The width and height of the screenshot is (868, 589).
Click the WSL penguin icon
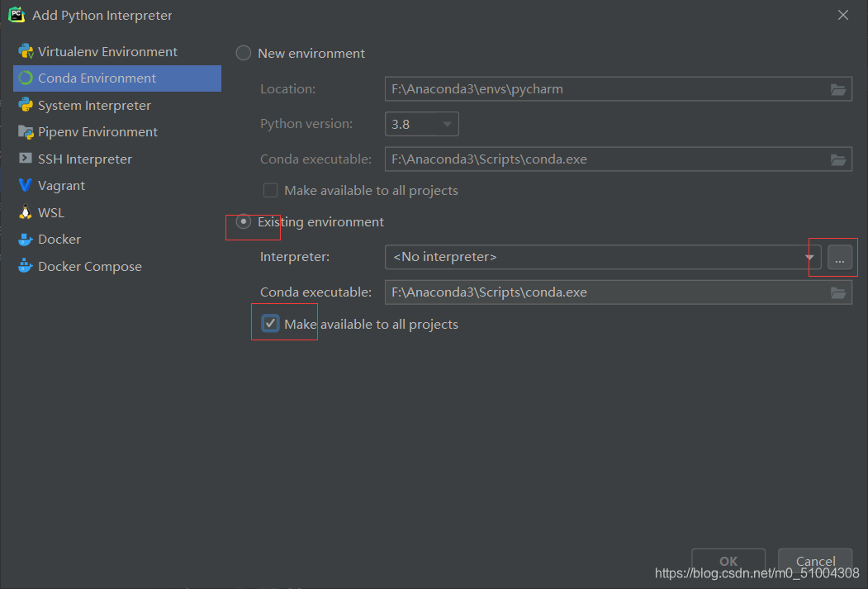[26, 212]
